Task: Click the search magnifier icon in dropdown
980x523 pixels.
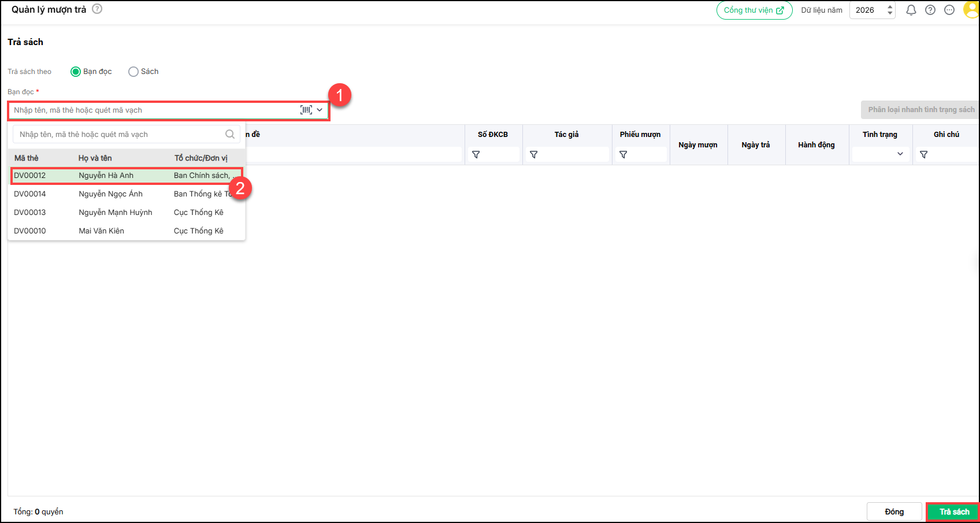Action: 230,134
